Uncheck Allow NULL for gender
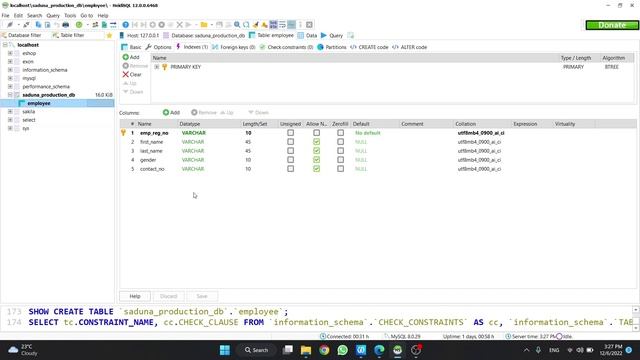This screenshot has height=360, width=640. pos(316,160)
